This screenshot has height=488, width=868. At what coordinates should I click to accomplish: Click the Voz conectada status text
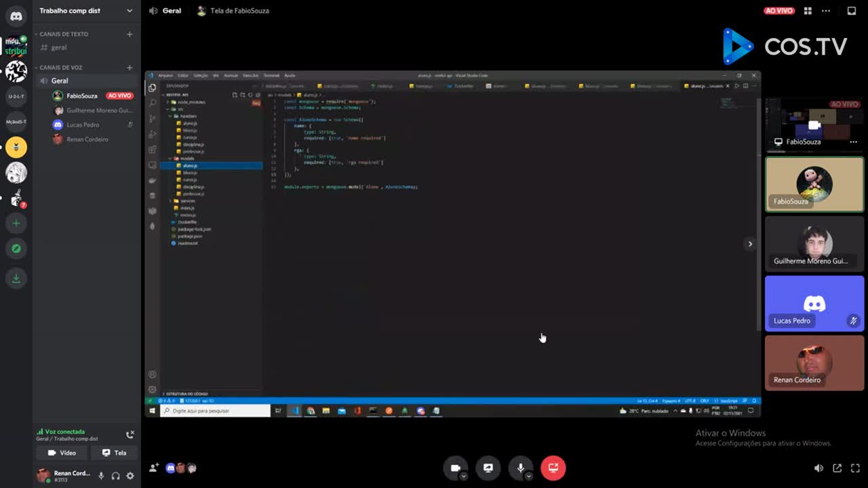click(64, 432)
